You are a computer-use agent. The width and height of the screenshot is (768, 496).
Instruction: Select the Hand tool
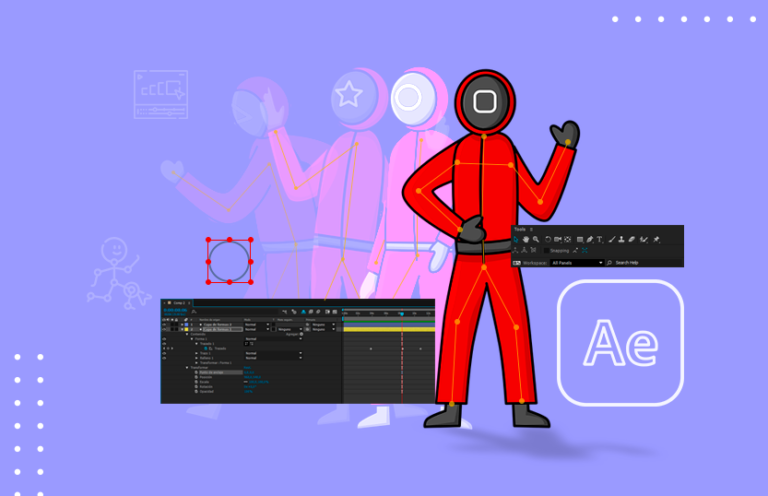pos(526,239)
